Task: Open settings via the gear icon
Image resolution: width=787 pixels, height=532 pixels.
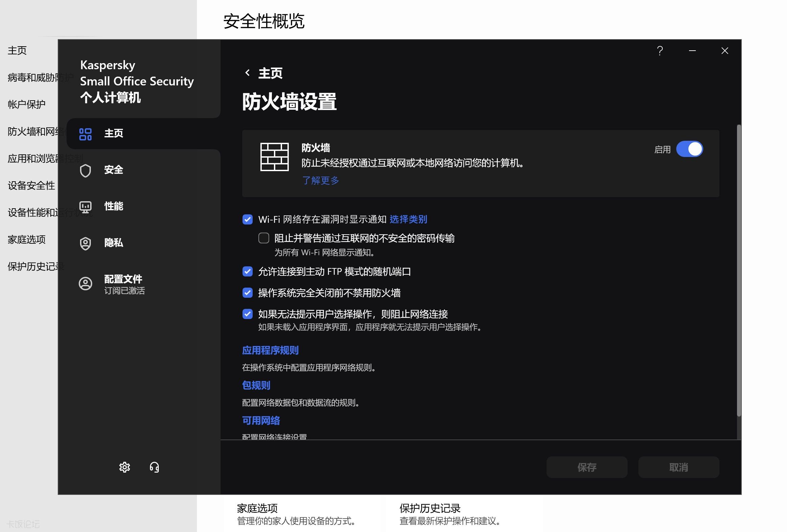Action: (125, 467)
